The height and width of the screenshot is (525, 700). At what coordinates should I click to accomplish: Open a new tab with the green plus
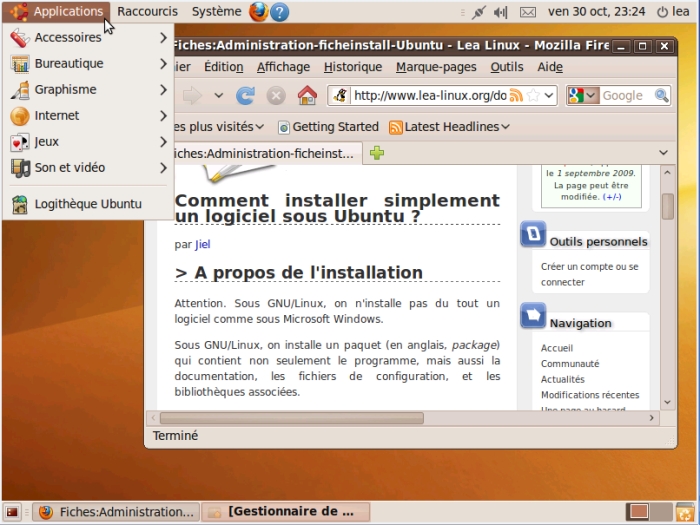point(377,153)
